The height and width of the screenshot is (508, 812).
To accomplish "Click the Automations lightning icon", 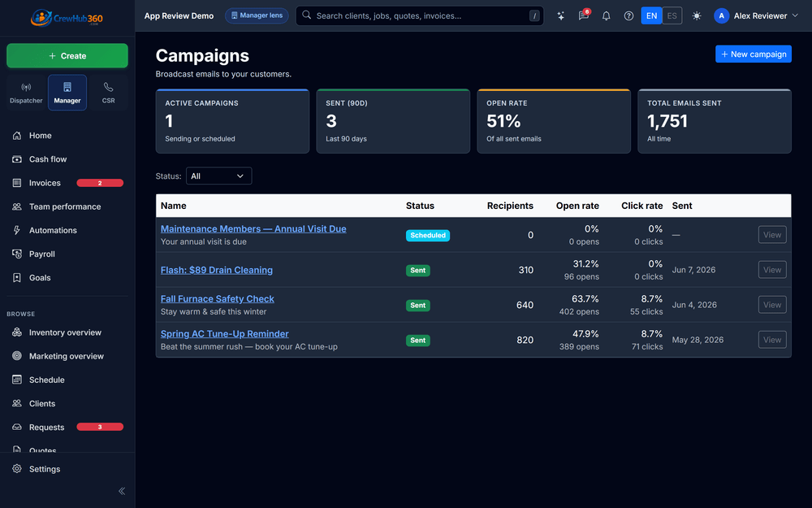I will click(17, 230).
